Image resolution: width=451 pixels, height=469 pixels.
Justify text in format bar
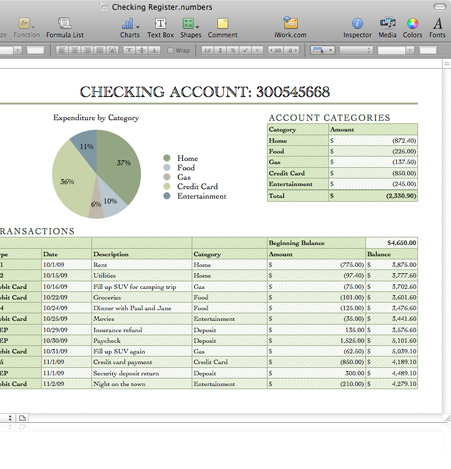tap(99, 50)
